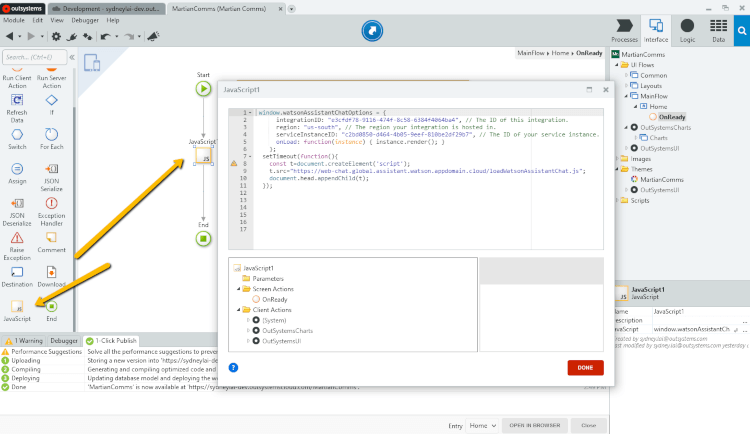Collapse Screen Actions folder in dialog

tap(239, 289)
